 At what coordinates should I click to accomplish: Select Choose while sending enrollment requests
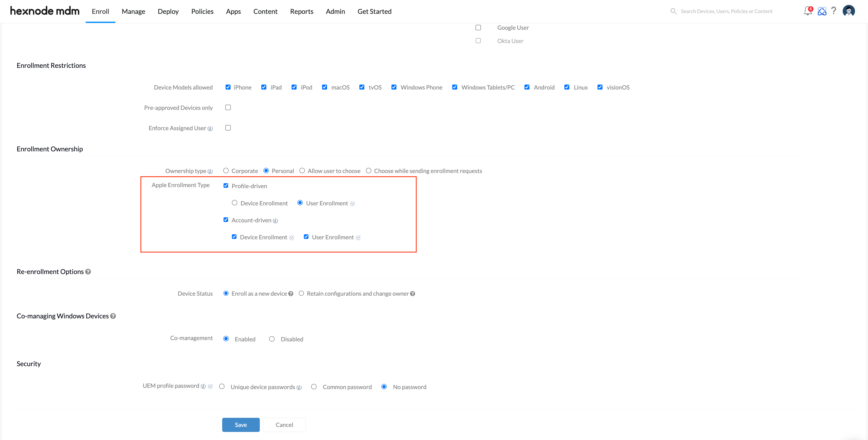coord(368,171)
